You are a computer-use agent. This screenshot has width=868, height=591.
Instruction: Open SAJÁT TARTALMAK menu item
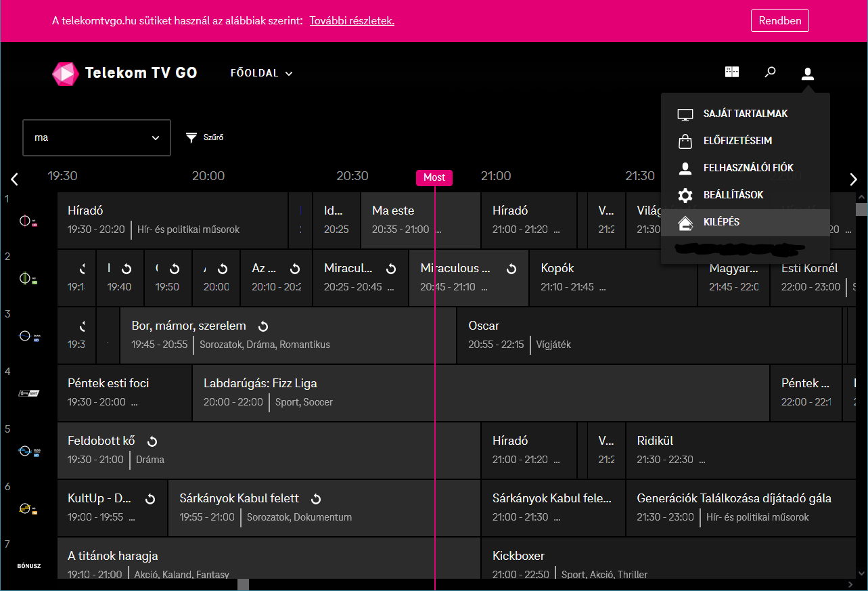click(x=745, y=114)
